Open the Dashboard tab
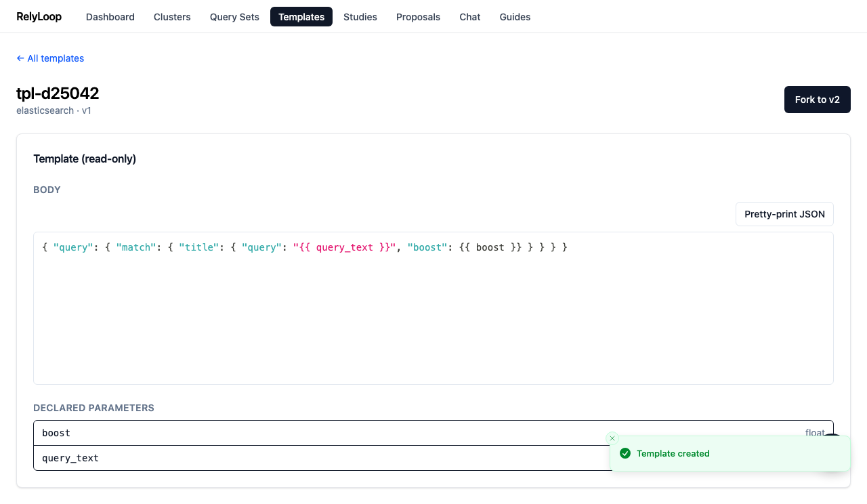 [x=110, y=17]
